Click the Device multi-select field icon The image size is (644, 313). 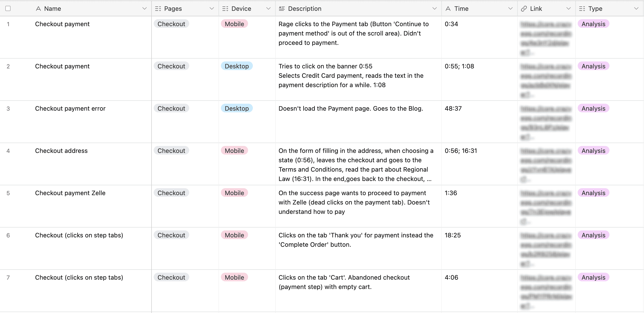point(225,8)
